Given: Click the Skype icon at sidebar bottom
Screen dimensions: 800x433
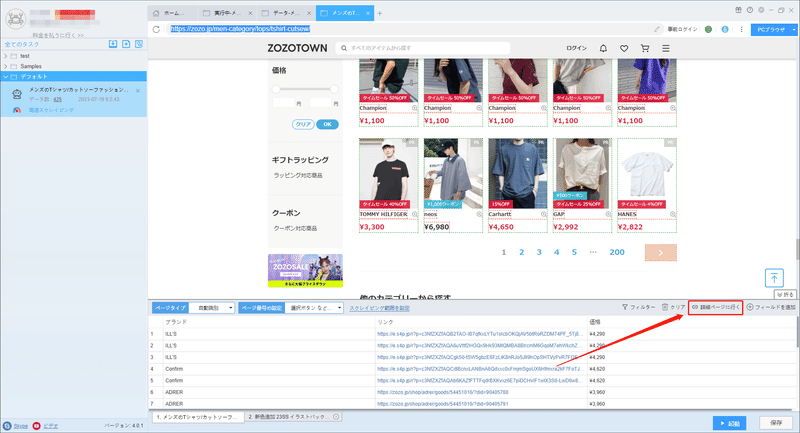Looking at the screenshot, I should (x=7, y=426).
